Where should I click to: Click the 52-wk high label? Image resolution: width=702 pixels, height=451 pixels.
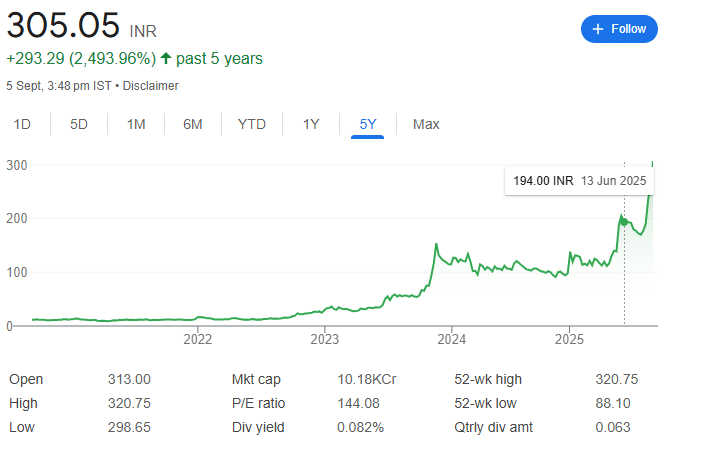pos(488,379)
